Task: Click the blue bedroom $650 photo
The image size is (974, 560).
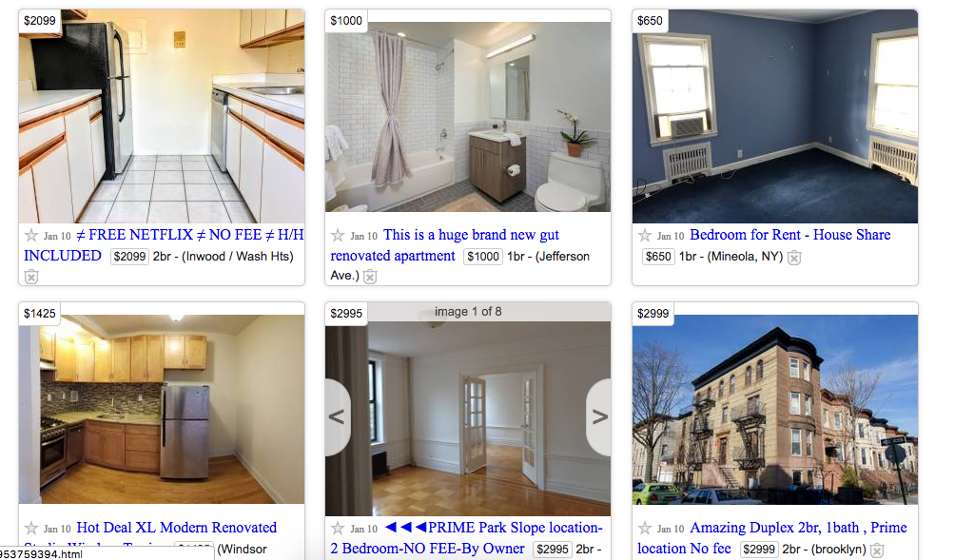Action: click(x=774, y=116)
